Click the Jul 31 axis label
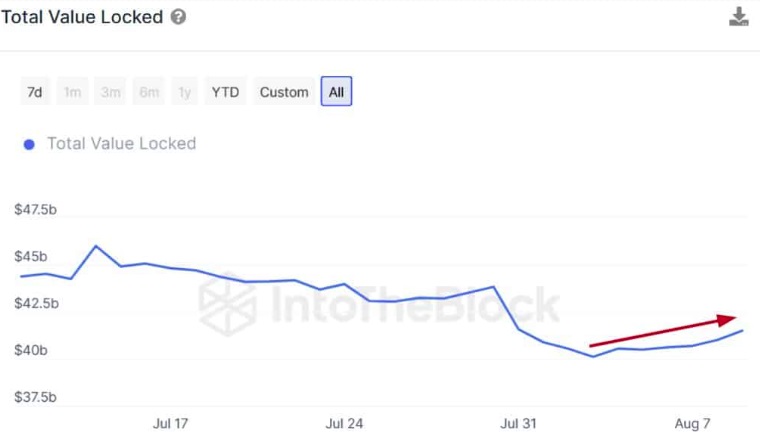The width and height of the screenshot is (760, 443). tap(518, 424)
